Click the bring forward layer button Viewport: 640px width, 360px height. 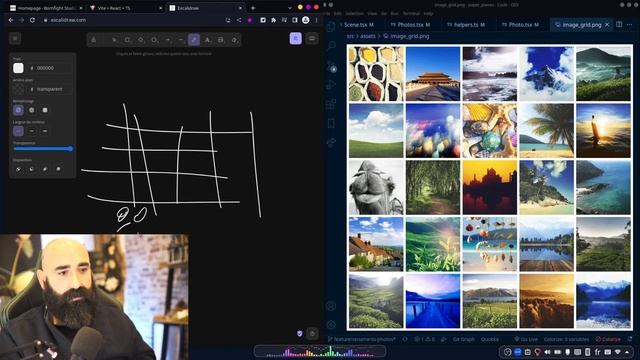click(45, 169)
